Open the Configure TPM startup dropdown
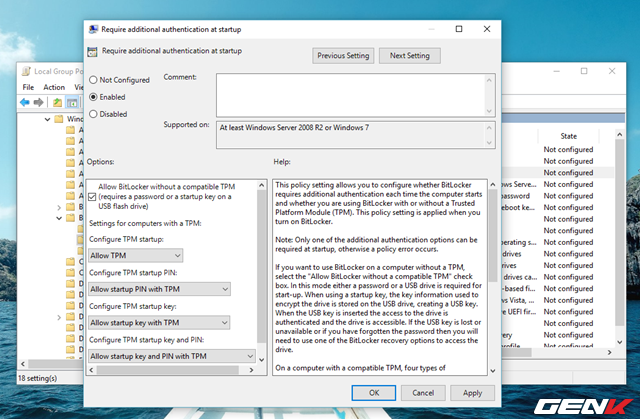The width and height of the screenshot is (640, 419). [x=136, y=256]
